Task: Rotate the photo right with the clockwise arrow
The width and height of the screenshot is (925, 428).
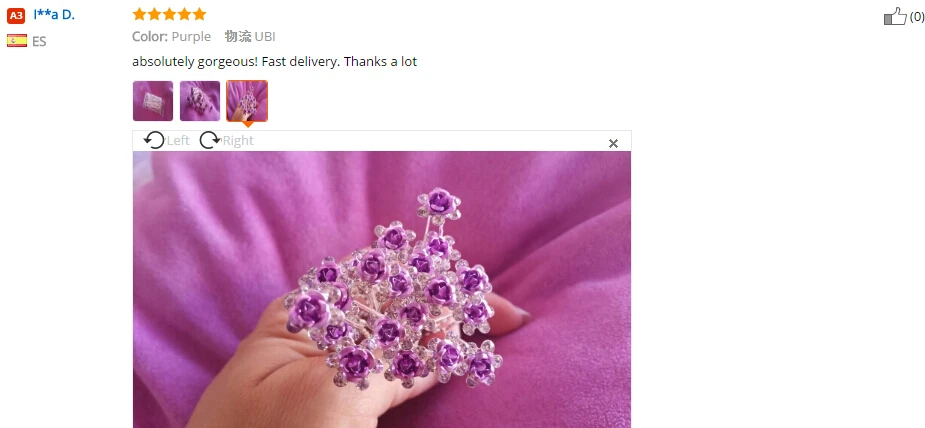Action: pos(210,140)
